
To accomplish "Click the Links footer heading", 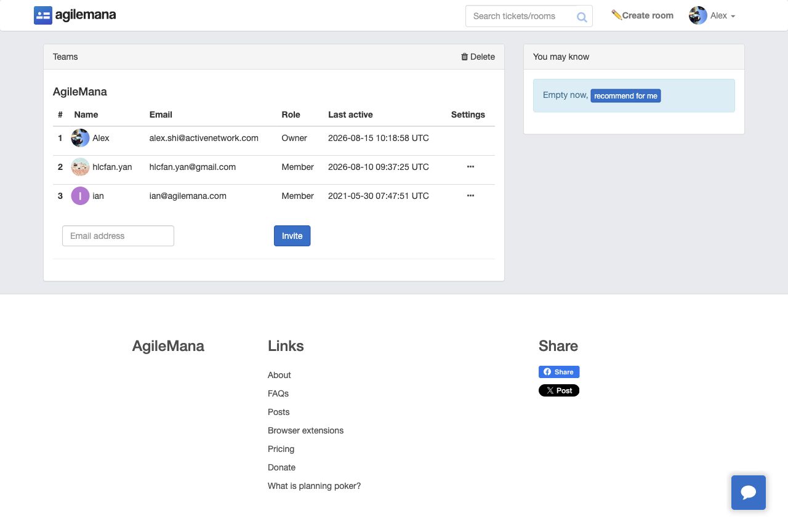I will (x=286, y=346).
